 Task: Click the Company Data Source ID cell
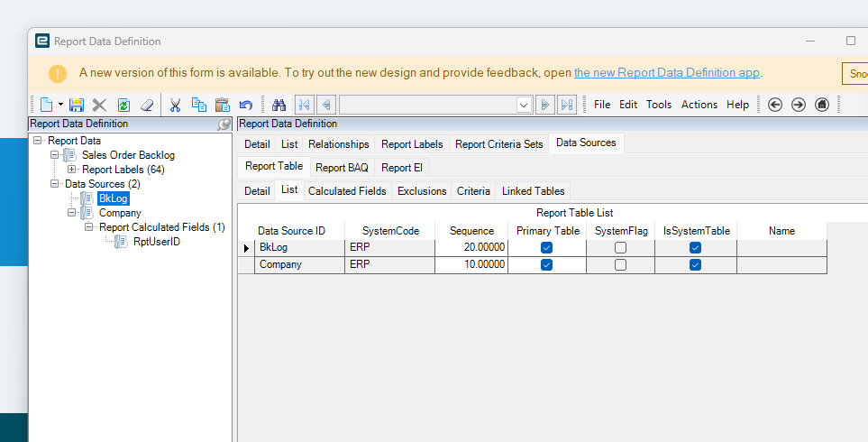299,265
